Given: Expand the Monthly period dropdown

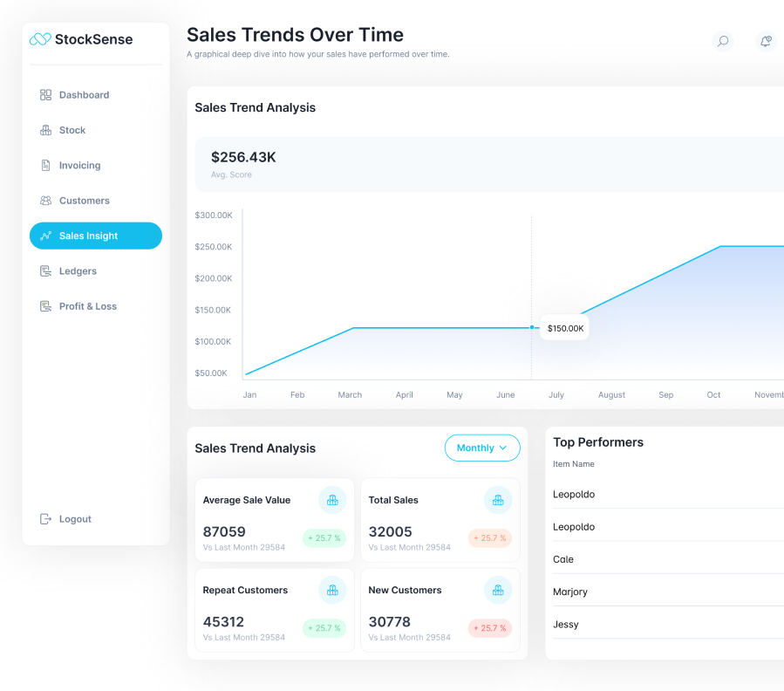Looking at the screenshot, I should 482,448.
